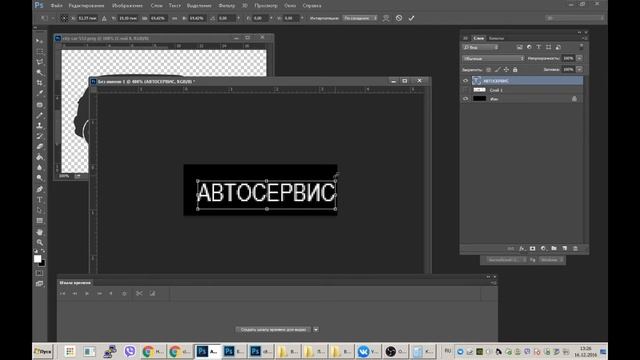Select the Zoom tool in the toolbox
Image resolution: width=640 pixels, height=360 pixels.
point(40,242)
